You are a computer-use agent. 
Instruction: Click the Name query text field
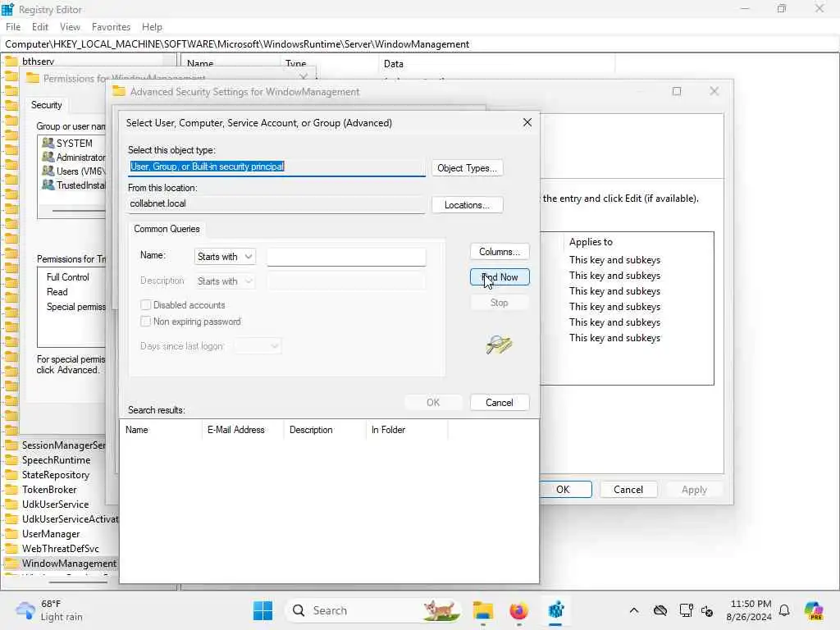346,257
